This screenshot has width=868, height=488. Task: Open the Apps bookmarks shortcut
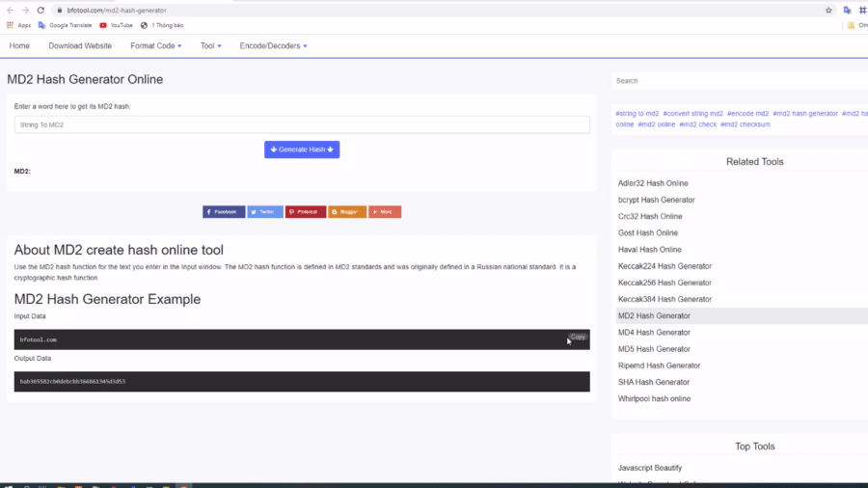[19, 25]
